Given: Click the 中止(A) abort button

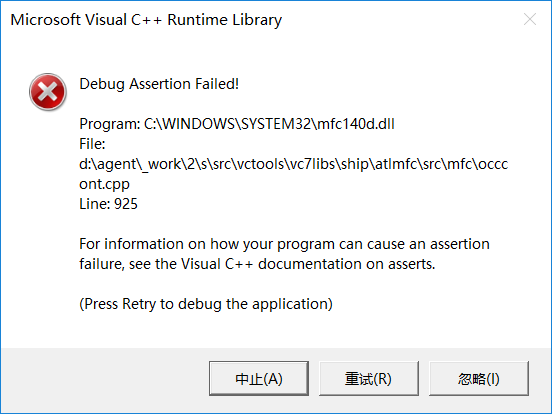Looking at the screenshot, I should pyautogui.click(x=259, y=378).
